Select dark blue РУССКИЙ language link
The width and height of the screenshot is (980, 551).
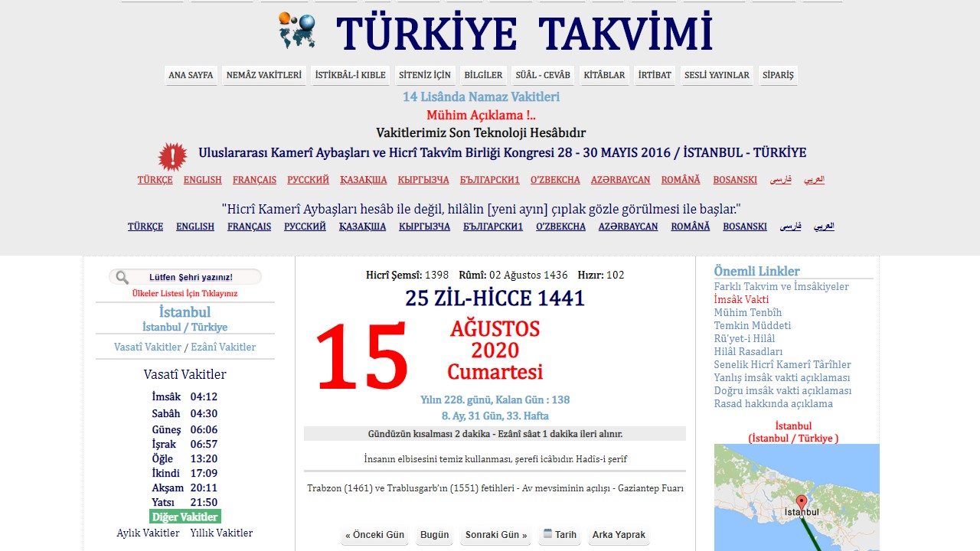point(305,227)
